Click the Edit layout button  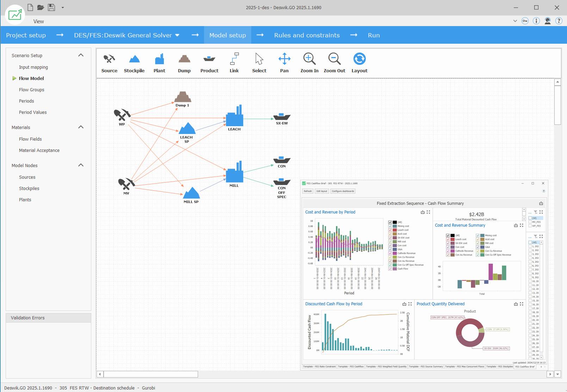[322, 191]
